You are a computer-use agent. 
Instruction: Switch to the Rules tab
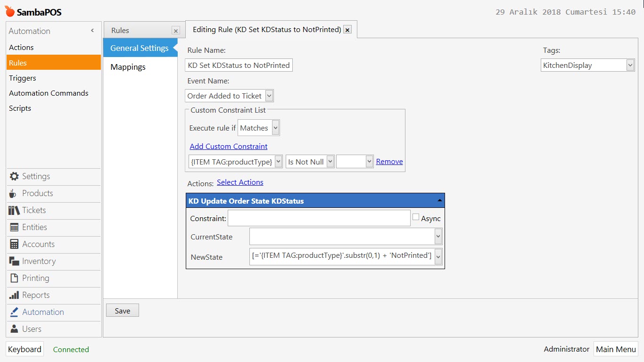click(x=120, y=30)
